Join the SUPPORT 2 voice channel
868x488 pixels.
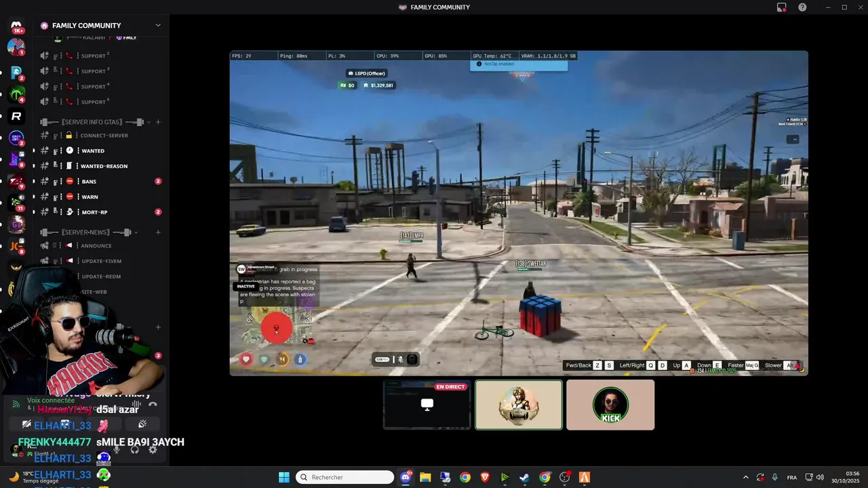tap(100, 56)
